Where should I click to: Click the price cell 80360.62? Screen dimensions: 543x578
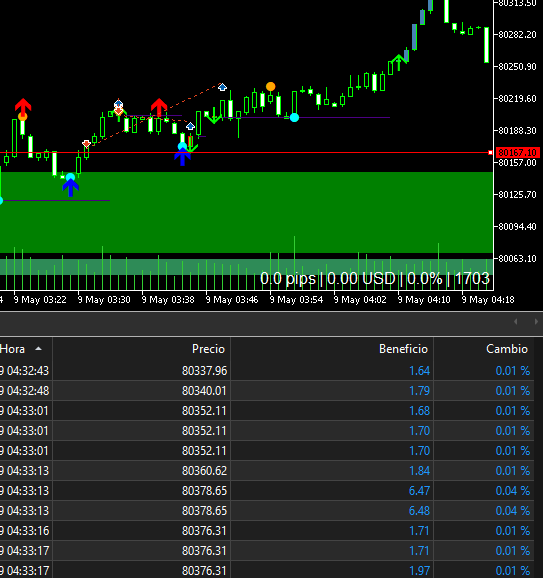pos(205,471)
